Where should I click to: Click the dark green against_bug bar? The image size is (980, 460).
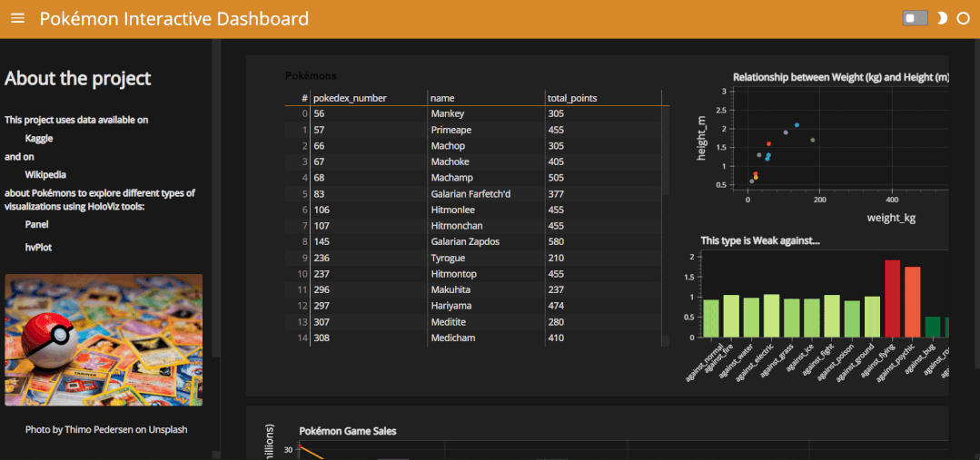click(x=933, y=327)
